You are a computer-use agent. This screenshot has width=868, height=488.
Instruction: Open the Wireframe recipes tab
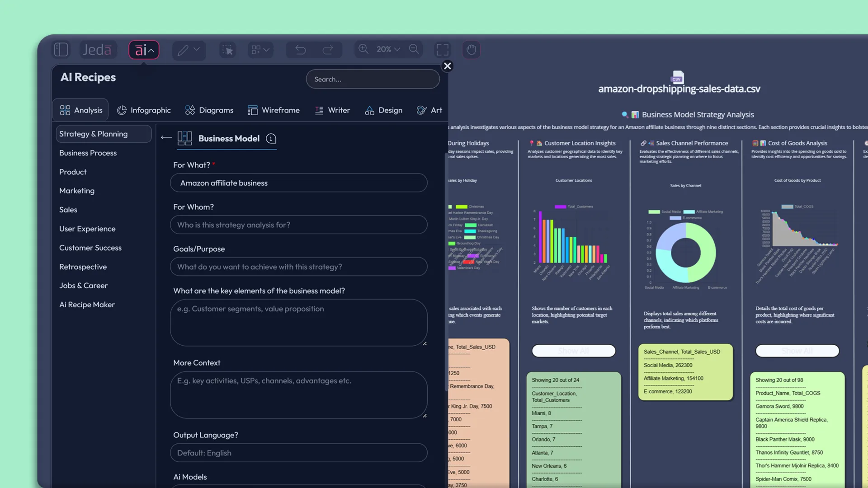[x=274, y=110]
